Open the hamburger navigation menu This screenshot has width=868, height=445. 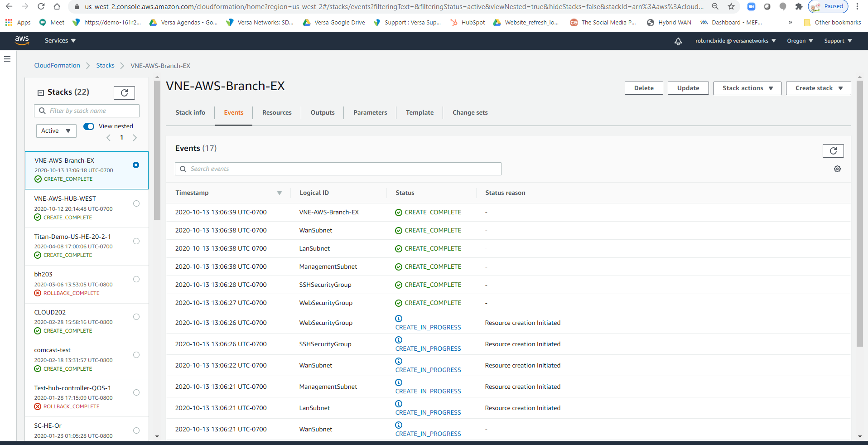(7, 59)
